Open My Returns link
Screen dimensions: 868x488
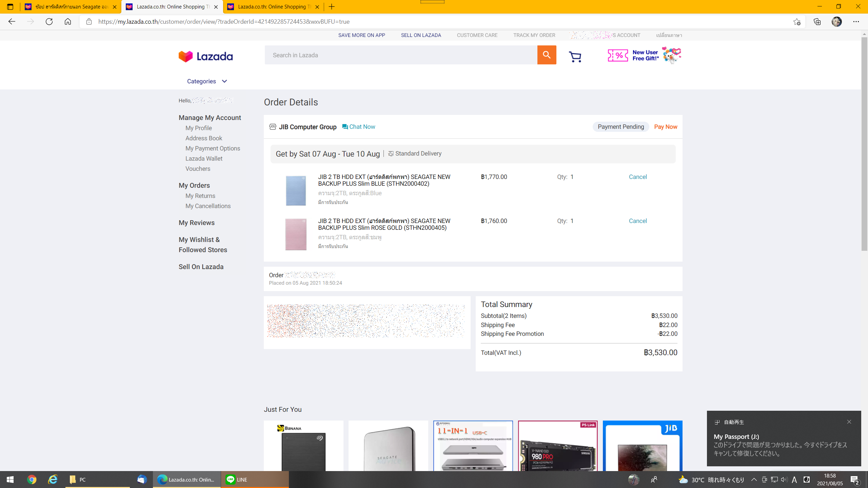point(200,196)
